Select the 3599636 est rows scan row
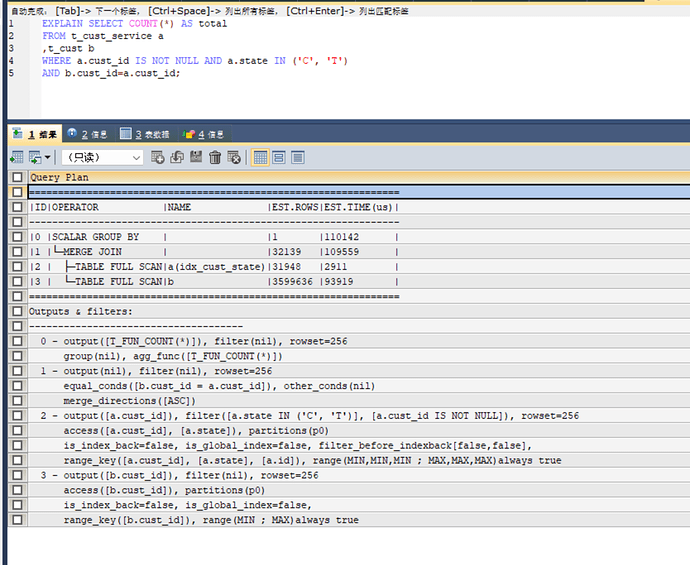The image size is (690, 565). [x=359, y=281]
